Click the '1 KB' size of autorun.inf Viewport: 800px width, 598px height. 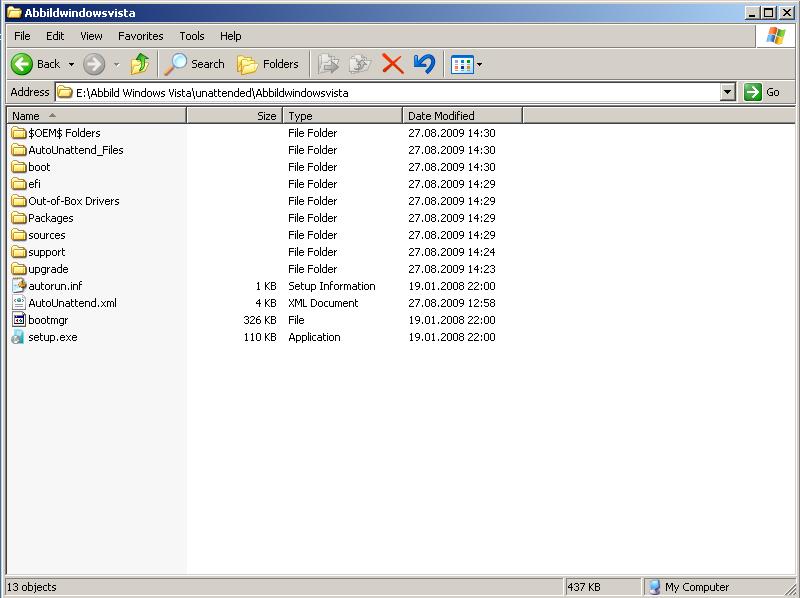click(x=266, y=286)
